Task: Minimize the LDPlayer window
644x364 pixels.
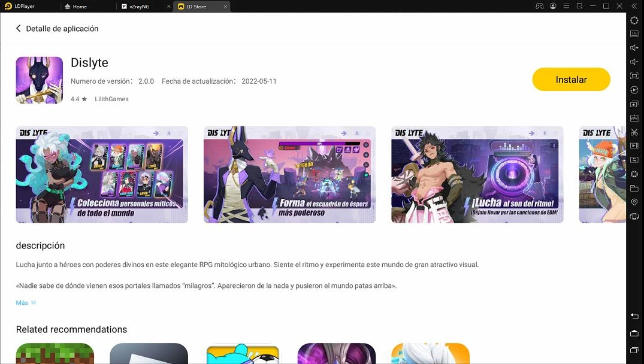Action: pyautogui.click(x=592, y=6)
